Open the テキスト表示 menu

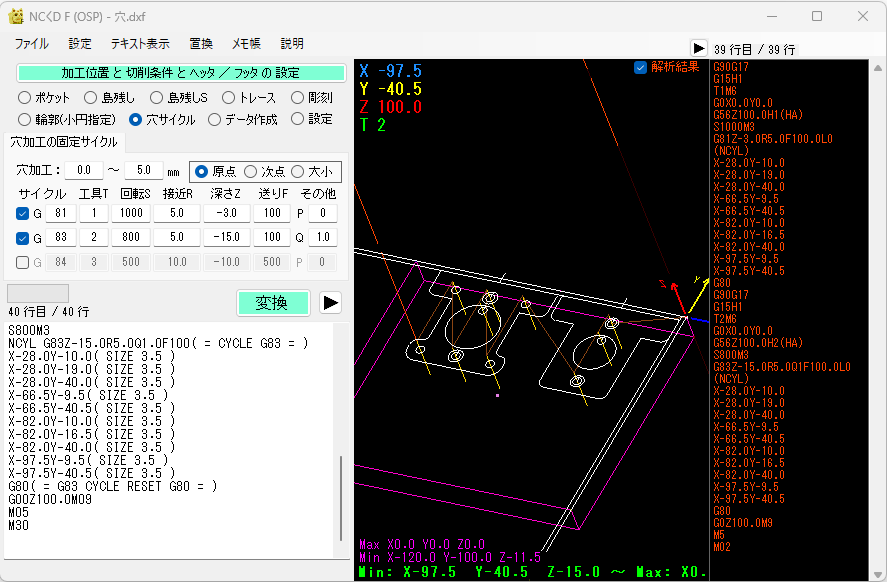pyautogui.click(x=140, y=44)
